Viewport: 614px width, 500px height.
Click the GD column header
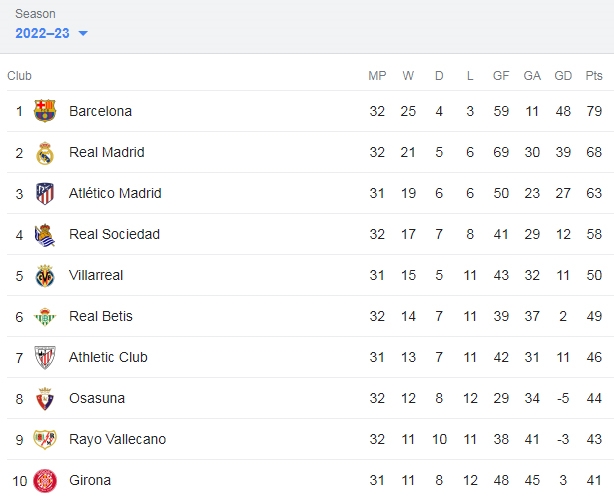(x=563, y=76)
